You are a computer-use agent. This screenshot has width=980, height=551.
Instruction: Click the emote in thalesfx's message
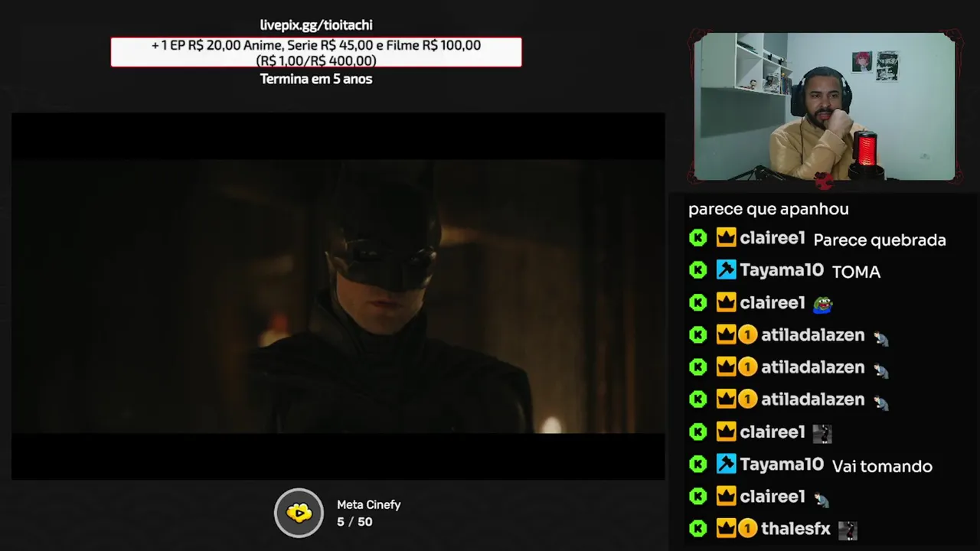[x=848, y=530]
